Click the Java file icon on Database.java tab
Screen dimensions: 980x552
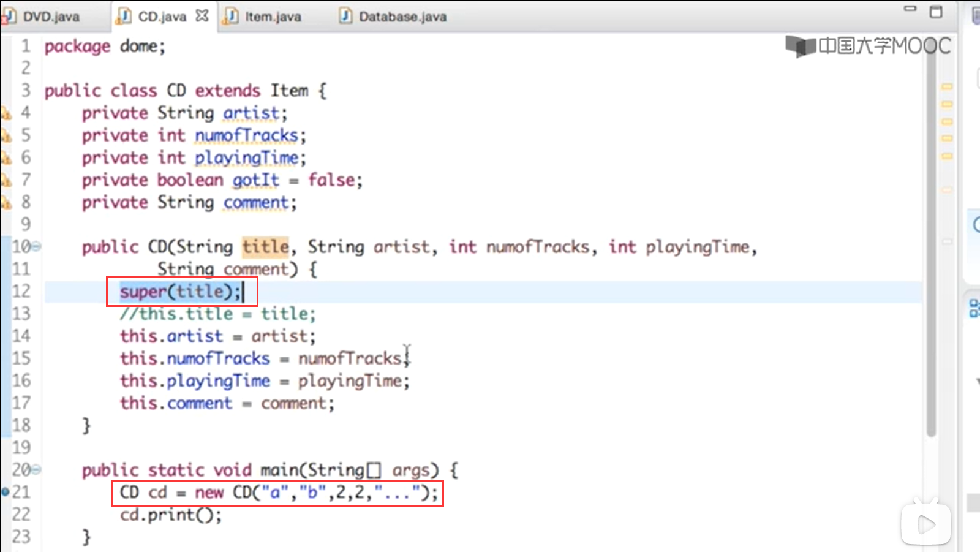(x=345, y=16)
